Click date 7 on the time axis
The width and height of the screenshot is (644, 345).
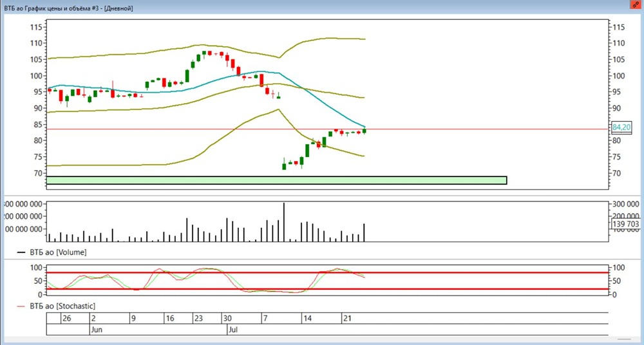click(x=265, y=319)
